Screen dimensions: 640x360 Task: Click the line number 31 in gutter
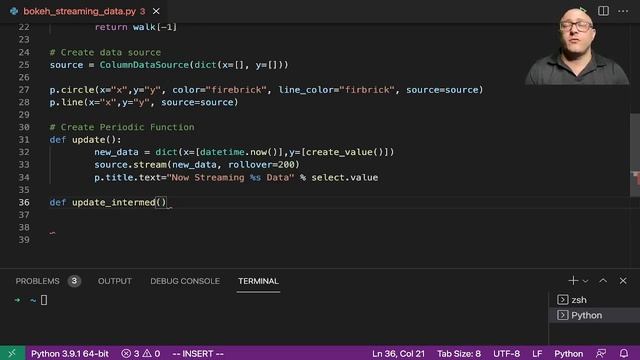pyautogui.click(x=24, y=140)
